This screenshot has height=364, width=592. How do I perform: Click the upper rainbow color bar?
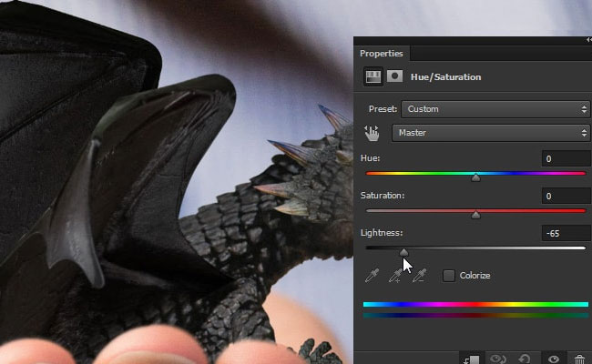pyautogui.click(x=475, y=305)
